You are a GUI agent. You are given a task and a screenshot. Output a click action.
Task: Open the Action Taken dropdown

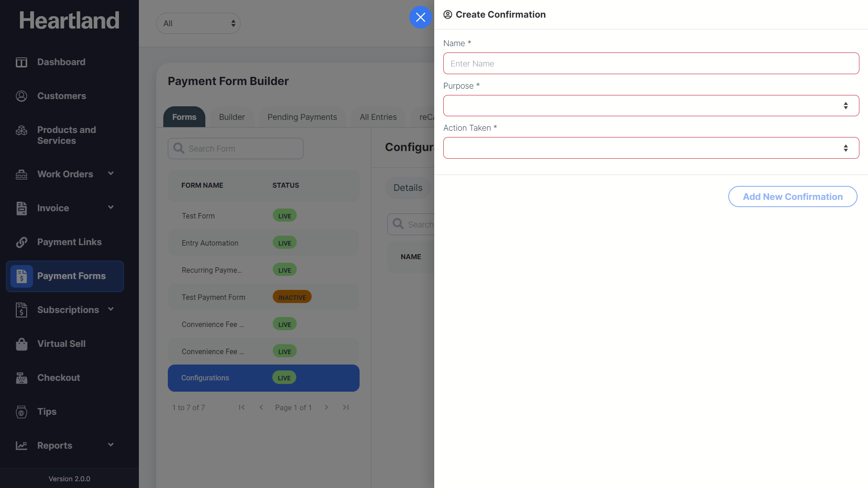650,148
